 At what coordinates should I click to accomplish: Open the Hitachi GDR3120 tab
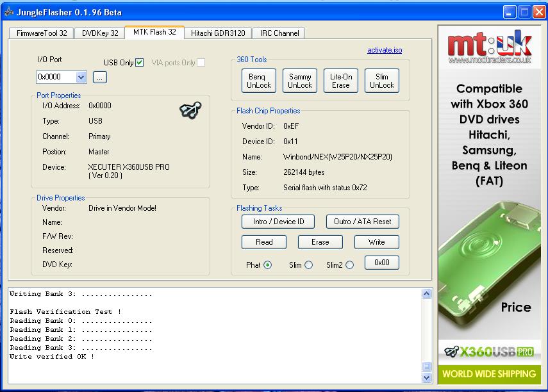(x=218, y=33)
